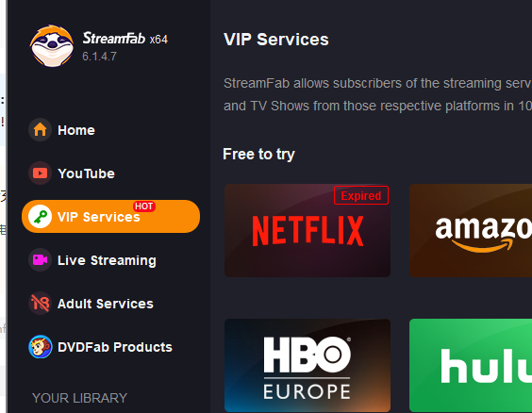This screenshot has height=413, width=532.
Task: Open the green Hulu service tile
Action: tap(471, 366)
